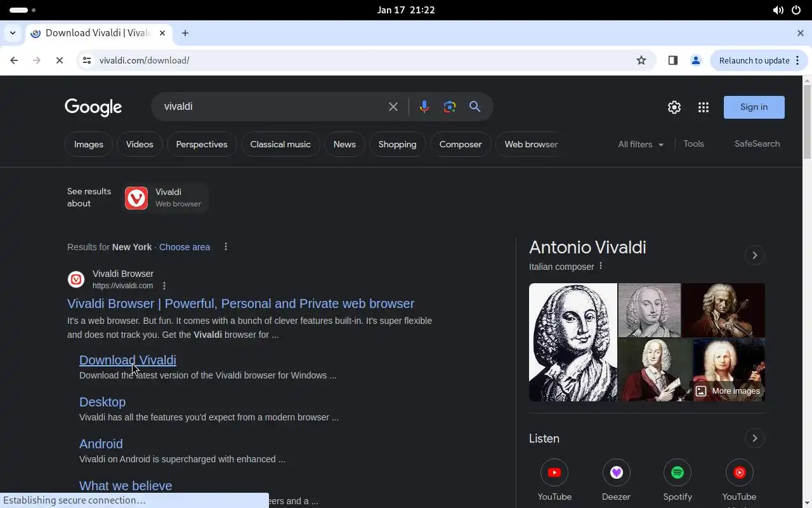Close the Download Vivaldi tab

(x=163, y=33)
